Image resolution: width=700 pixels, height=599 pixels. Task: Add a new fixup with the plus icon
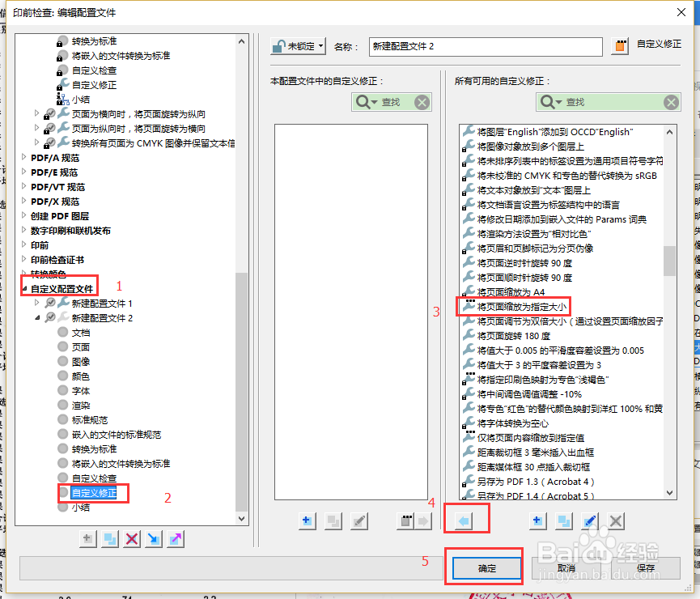coord(537,520)
